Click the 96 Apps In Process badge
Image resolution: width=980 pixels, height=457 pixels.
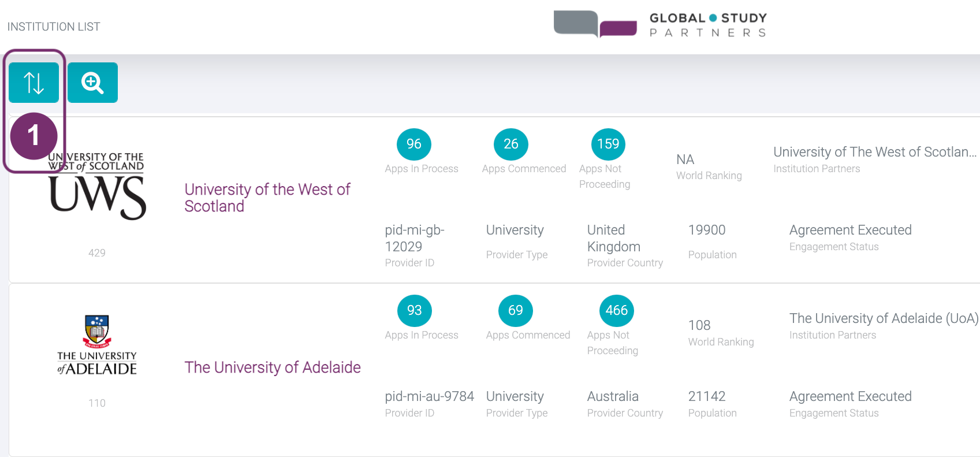(x=413, y=144)
